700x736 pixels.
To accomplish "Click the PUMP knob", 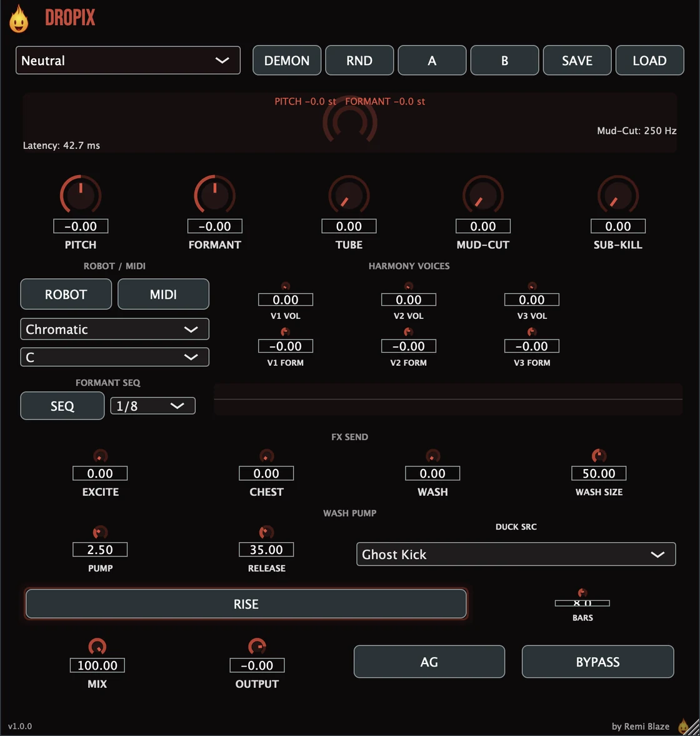I will tap(101, 532).
